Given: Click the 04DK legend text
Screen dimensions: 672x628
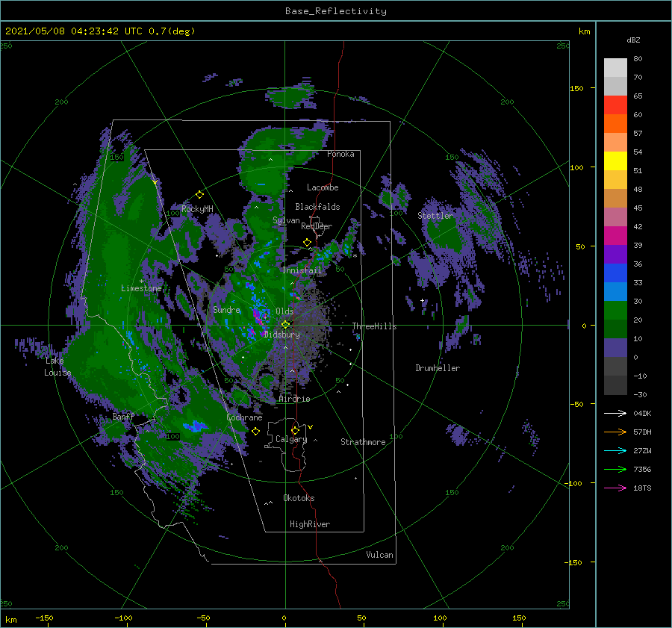Looking at the screenshot, I should coord(642,414).
